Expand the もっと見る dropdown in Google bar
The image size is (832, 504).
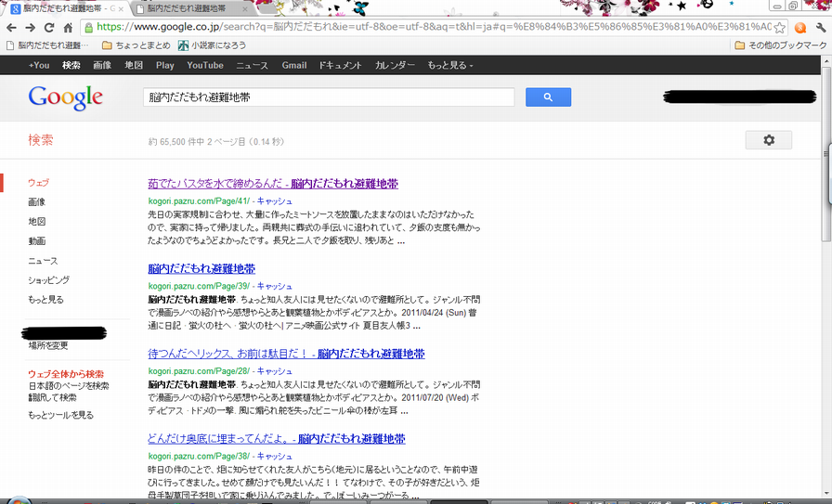point(450,65)
